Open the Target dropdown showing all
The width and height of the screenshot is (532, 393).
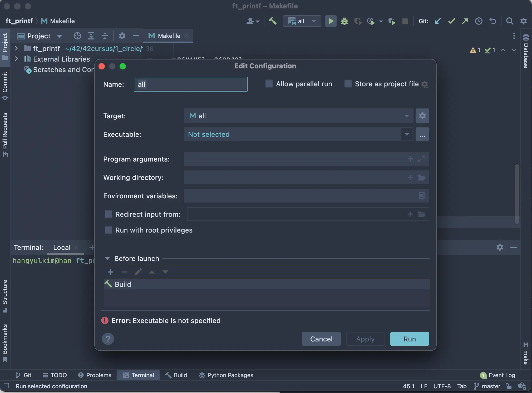pos(298,116)
